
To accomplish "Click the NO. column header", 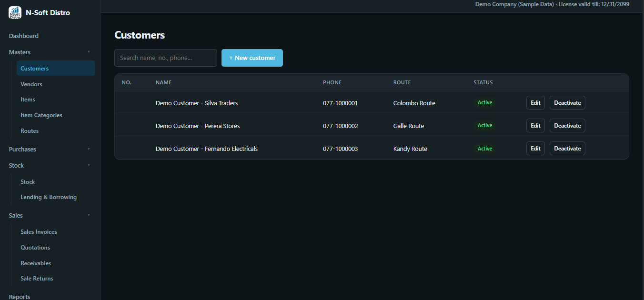I will tap(126, 82).
